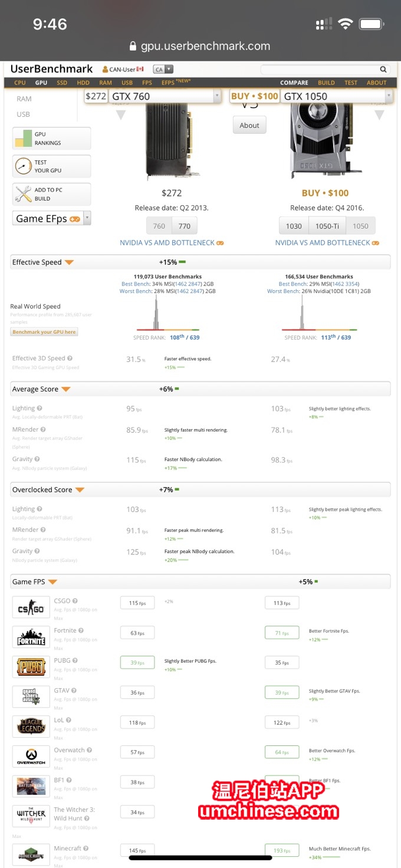Collapse the Average Score section
401x868 pixels.
[x=66, y=389]
